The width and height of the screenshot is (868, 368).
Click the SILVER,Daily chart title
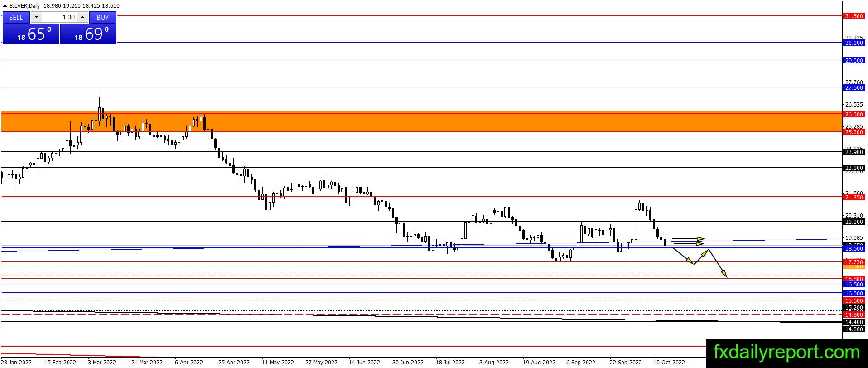(24, 6)
